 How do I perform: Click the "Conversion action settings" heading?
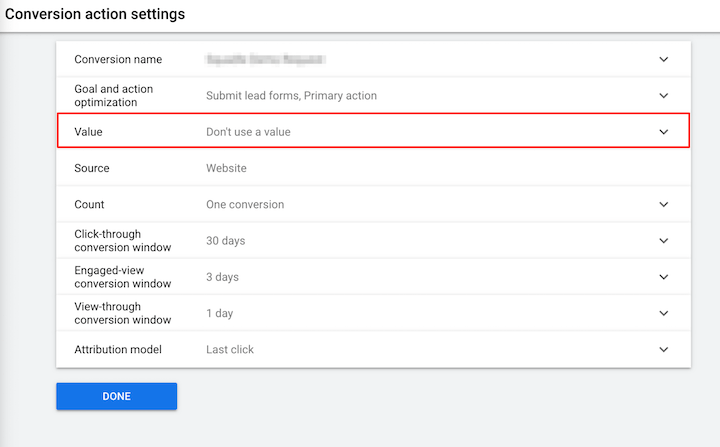95,15
